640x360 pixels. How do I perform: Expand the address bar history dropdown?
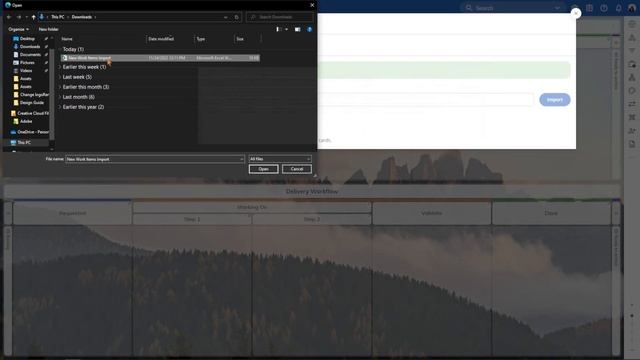[x=226, y=17]
